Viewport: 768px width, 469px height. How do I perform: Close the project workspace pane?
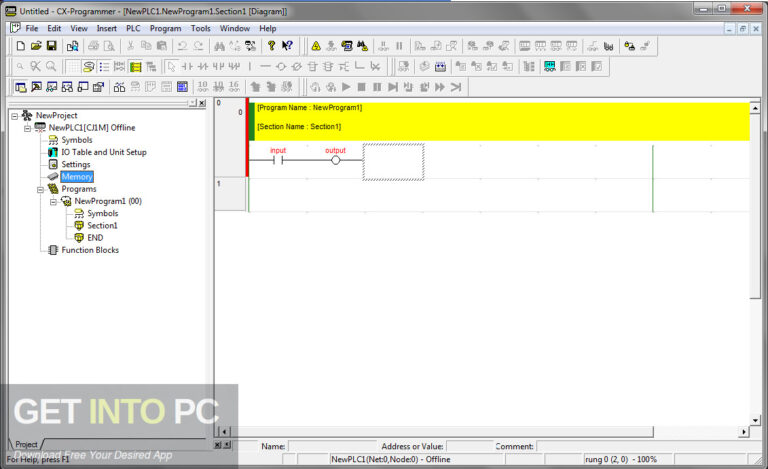(x=202, y=103)
